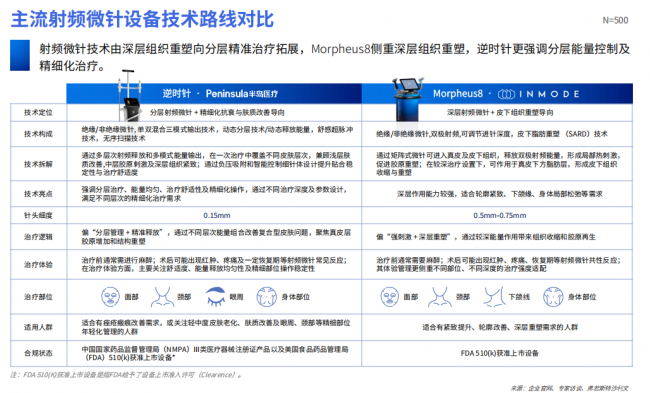Click the 0.15mm needle value
The width and height of the screenshot is (650, 393).
(x=217, y=215)
